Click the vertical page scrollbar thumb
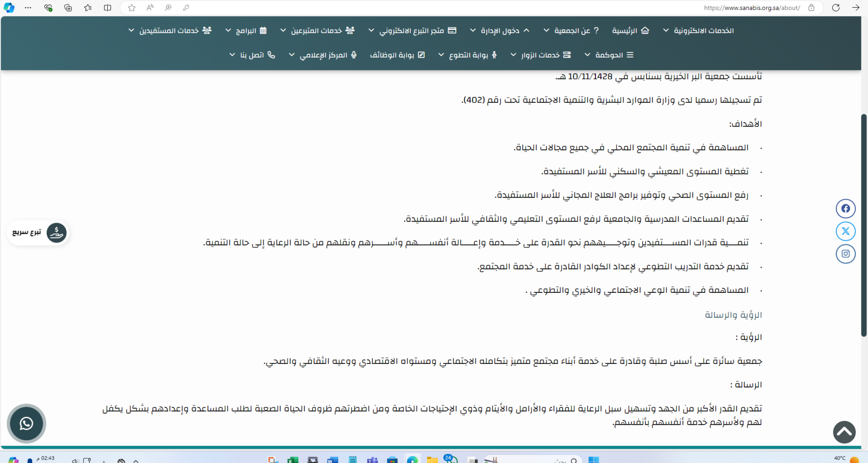868x463 pixels. pyautogui.click(x=864, y=225)
